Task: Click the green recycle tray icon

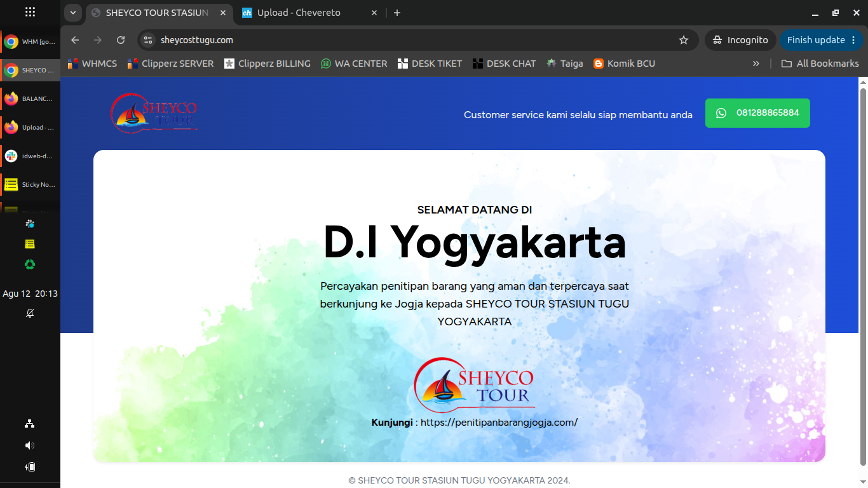Action: click(30, 264)
